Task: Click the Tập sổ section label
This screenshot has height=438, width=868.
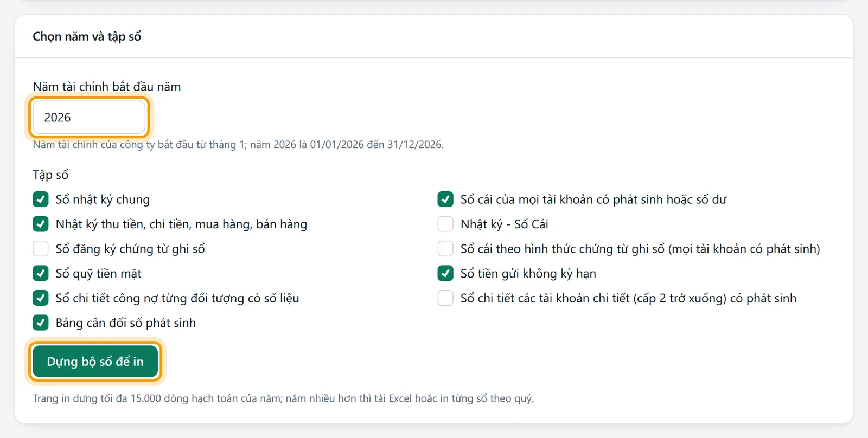Action: pyautogui.click(x=50, y=175)
